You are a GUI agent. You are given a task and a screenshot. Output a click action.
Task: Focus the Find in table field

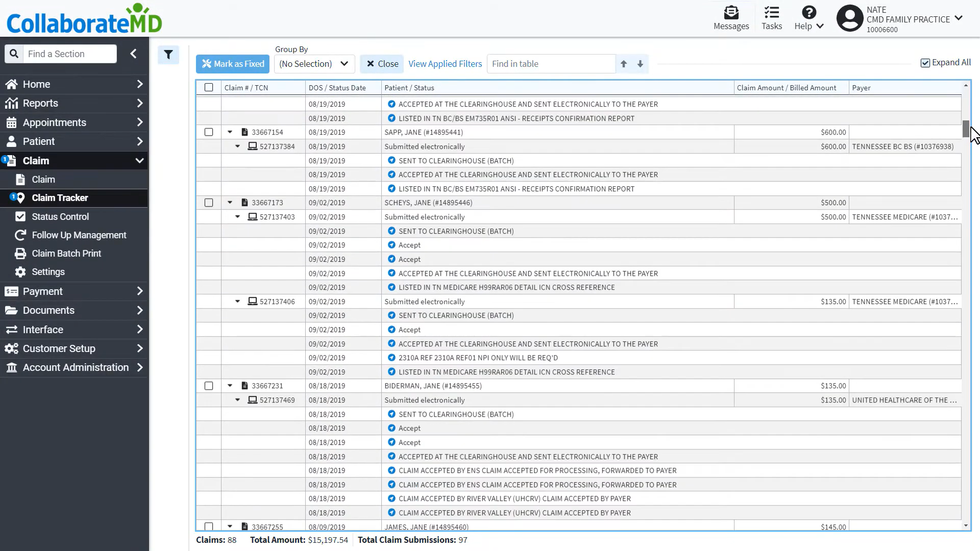551,64
